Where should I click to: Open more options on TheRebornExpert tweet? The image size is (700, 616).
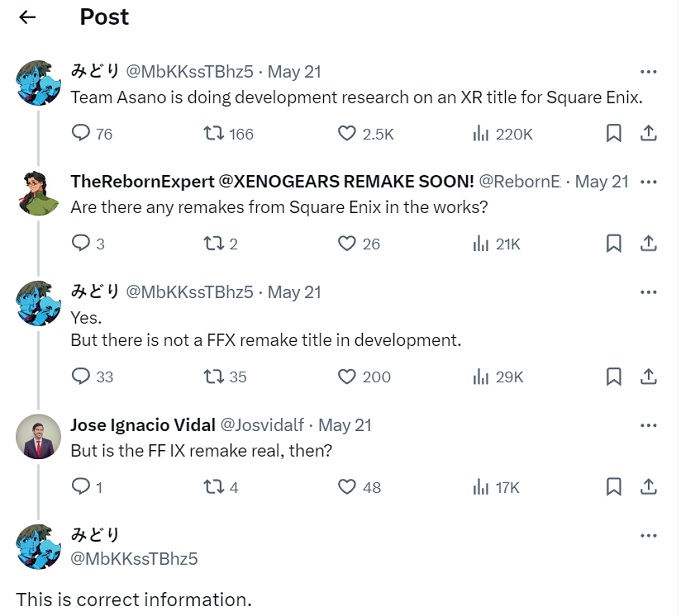coord(648,182)
